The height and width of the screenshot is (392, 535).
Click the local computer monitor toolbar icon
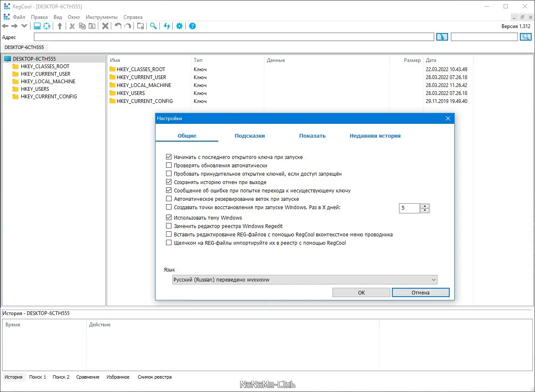pyautogui.click(x=37, y=26)
